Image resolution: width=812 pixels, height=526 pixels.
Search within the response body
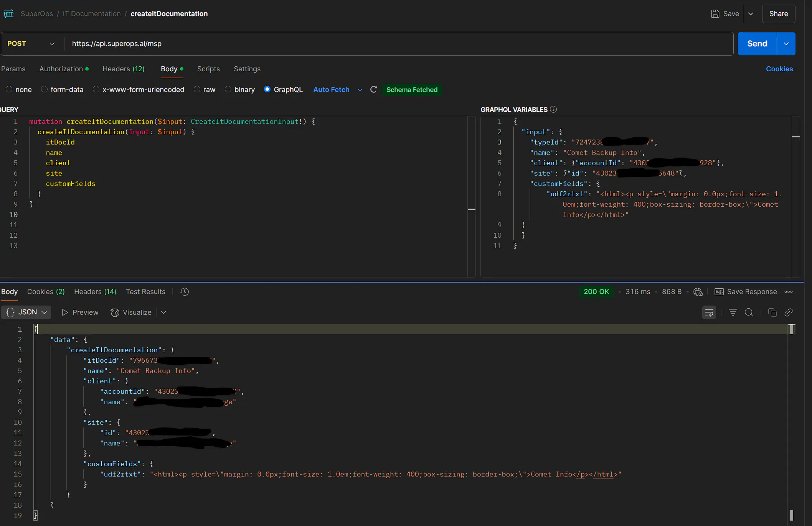749,312
